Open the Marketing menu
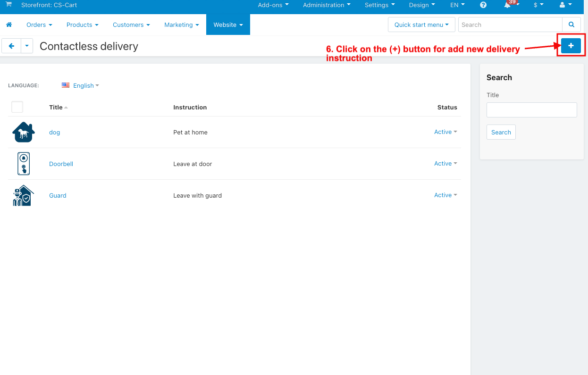 (x=182, y=25)
